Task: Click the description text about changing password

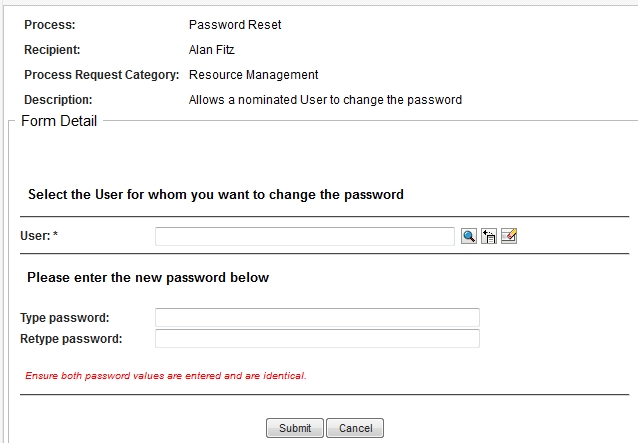Action: click(x=325, y=100)
